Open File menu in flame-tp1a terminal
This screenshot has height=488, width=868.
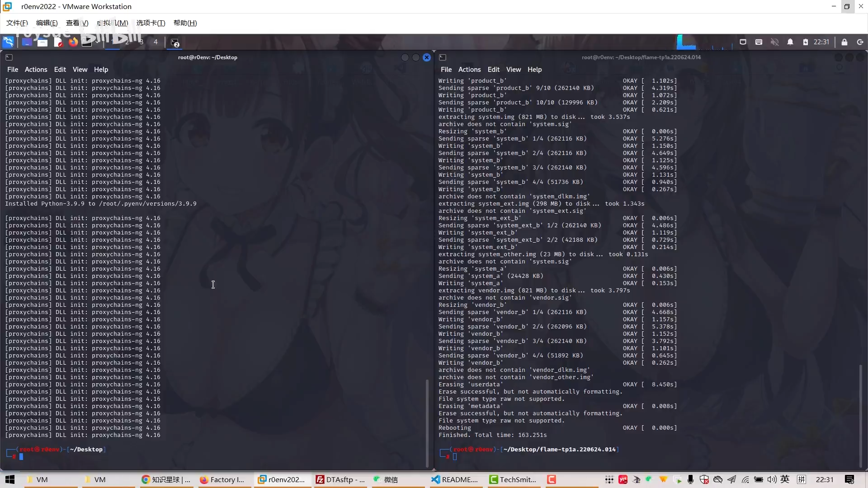pyautogui.click(x=446, y=70)
